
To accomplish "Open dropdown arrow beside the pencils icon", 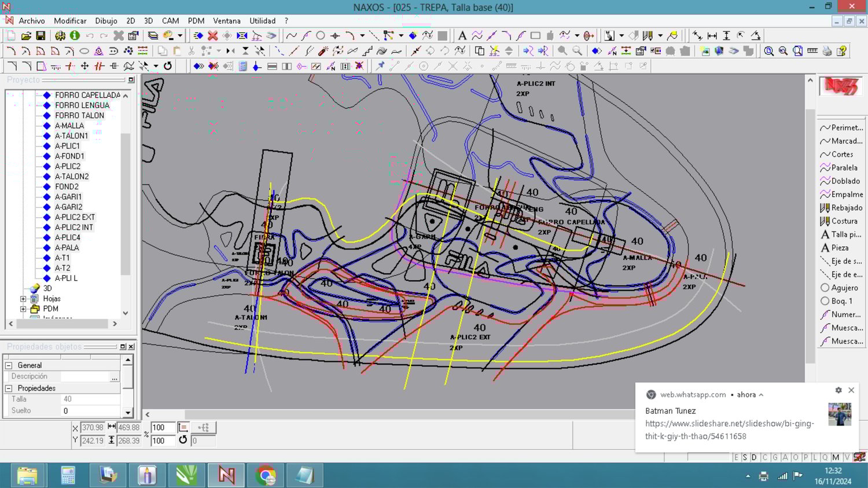I will tap(660, 35).
